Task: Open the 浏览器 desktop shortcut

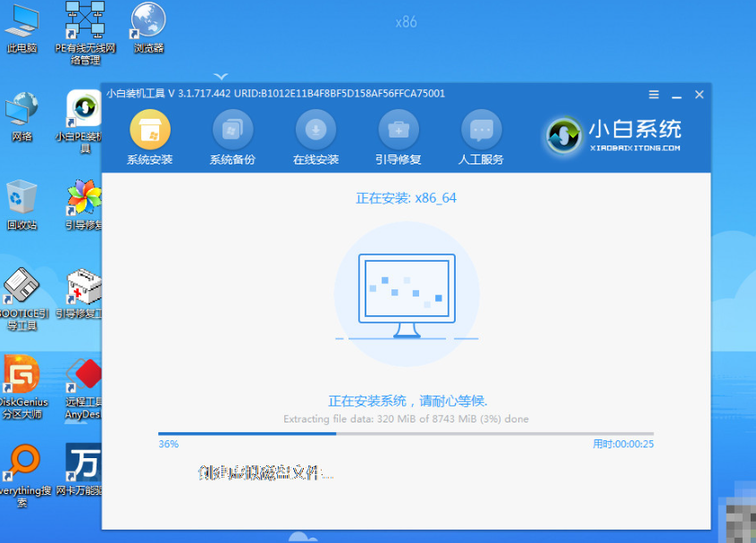Action: click(148, 24)
